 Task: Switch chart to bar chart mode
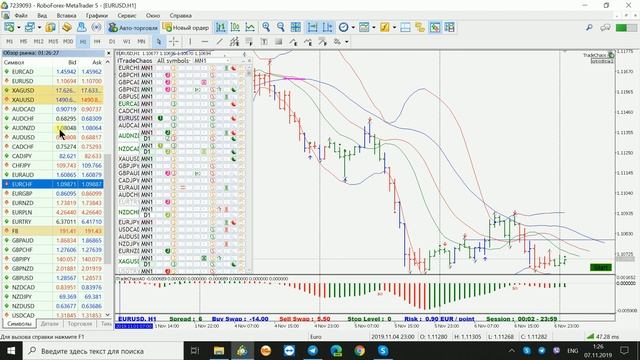point(221,27)
